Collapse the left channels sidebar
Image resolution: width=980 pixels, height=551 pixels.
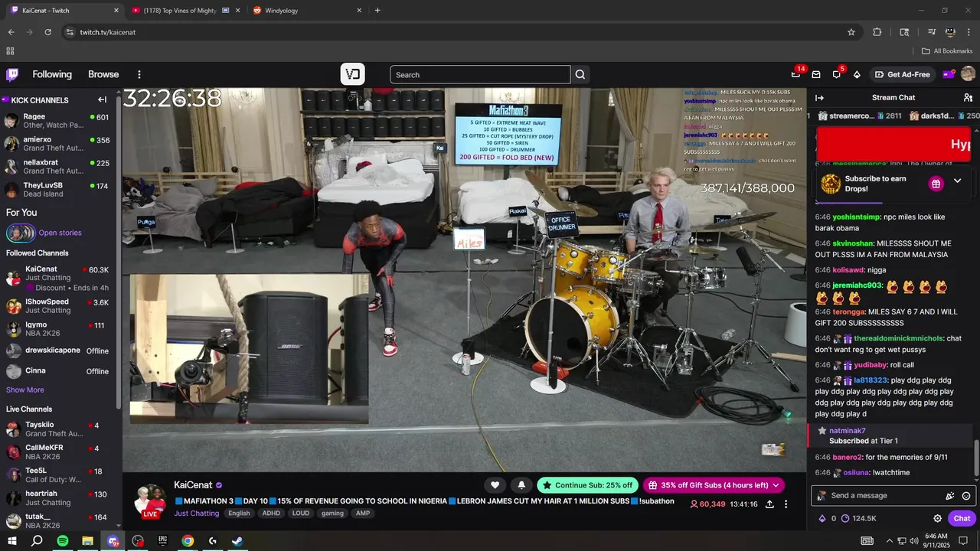coord(102,99)
